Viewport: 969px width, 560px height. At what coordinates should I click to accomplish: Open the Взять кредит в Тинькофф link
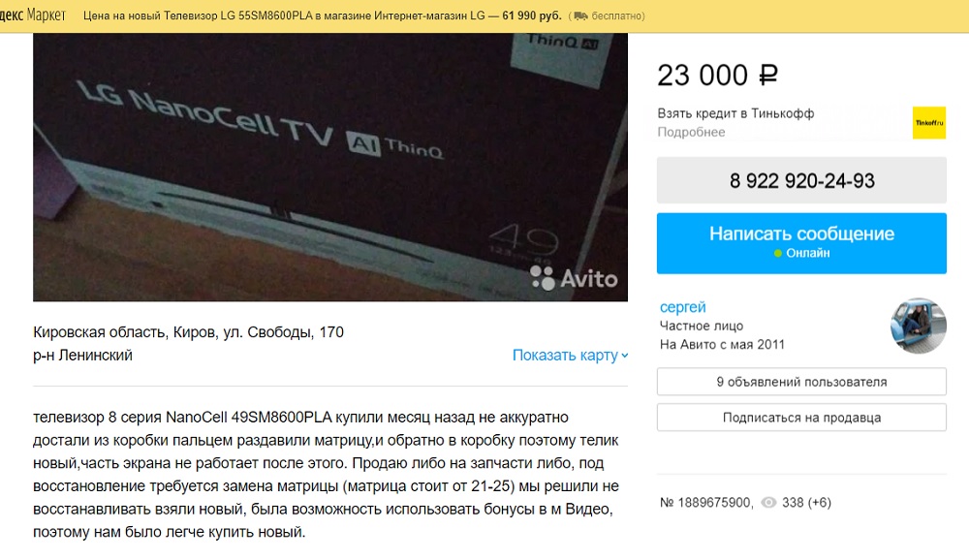coord(735,113)
